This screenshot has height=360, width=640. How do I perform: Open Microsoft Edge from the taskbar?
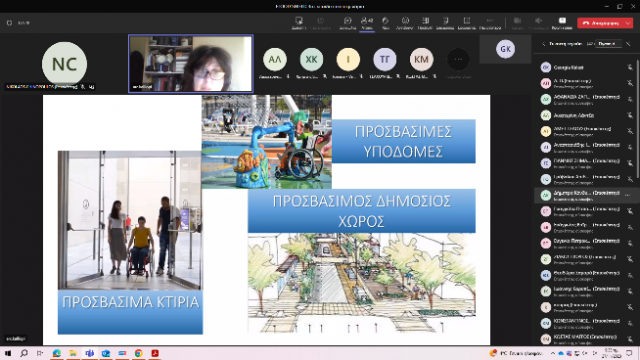(x=57, y=353)
